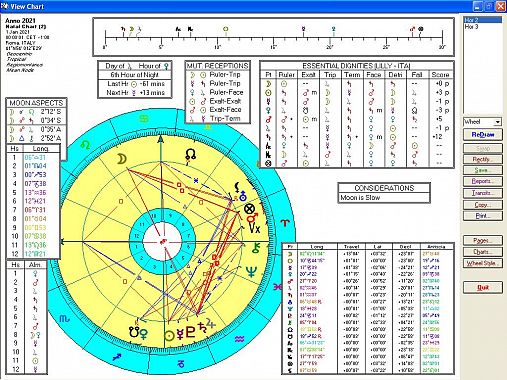Click the Transits button

pyautogui.click(x=483, y=193)
